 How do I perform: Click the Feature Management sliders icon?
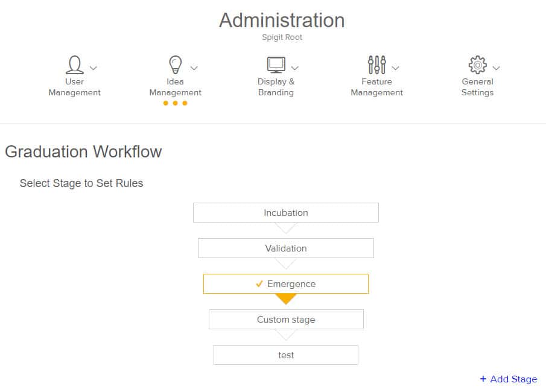[376, 65]
